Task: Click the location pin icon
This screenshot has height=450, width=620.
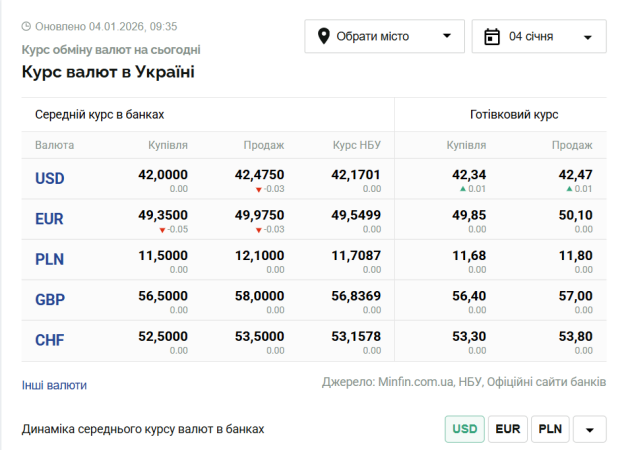Action: pyautogui.click(x=324, y=37)
